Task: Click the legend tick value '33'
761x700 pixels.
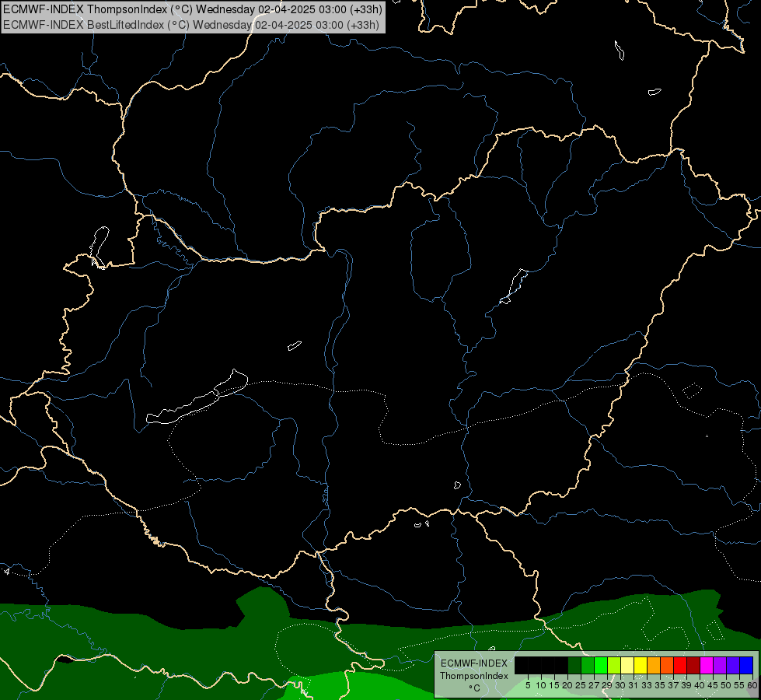Action: [647, 685]
